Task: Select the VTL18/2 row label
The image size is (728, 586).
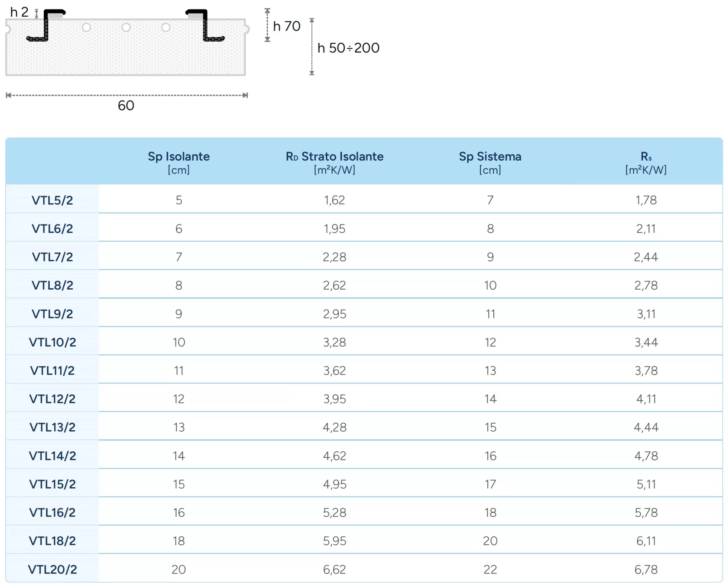Action: click(x=52, y=541)
